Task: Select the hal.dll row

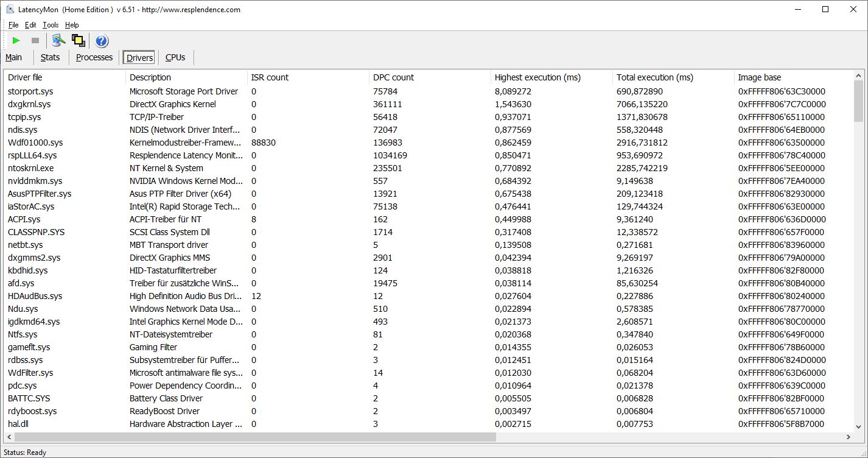Action: [429, 424]
